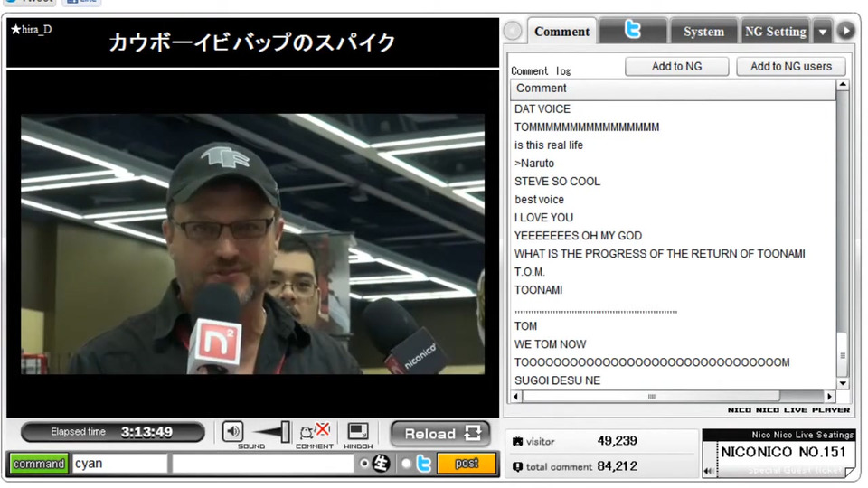Image resolution: width=868 pixels, height=488 pixels.
Task: Click the Twitter bird icon beside post
Action: (x=423, y=464)
